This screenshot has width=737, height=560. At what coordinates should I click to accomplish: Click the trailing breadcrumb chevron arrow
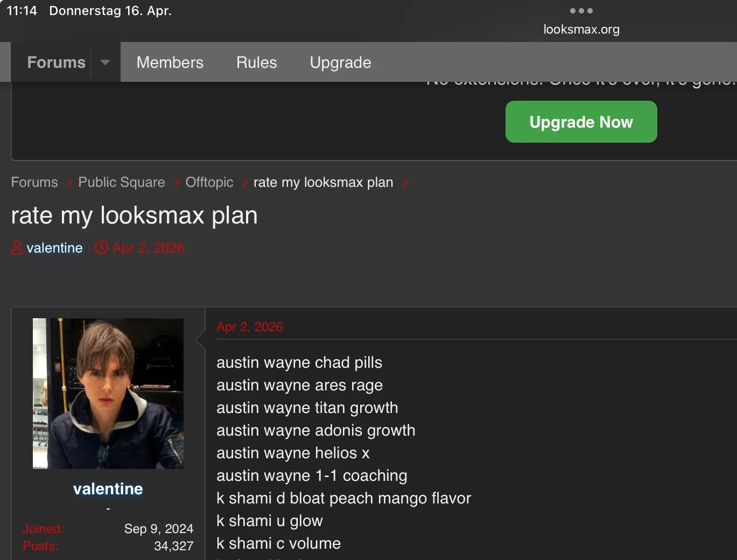point(406,183)
